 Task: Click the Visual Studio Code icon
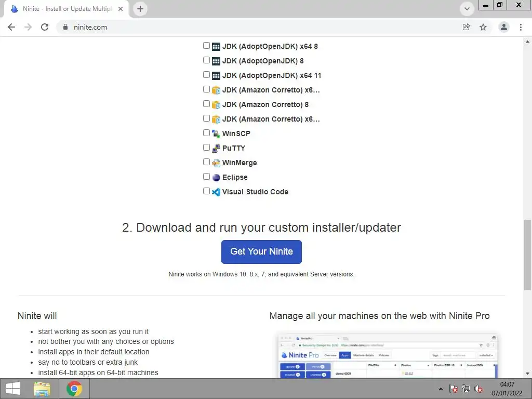point(216,192)
